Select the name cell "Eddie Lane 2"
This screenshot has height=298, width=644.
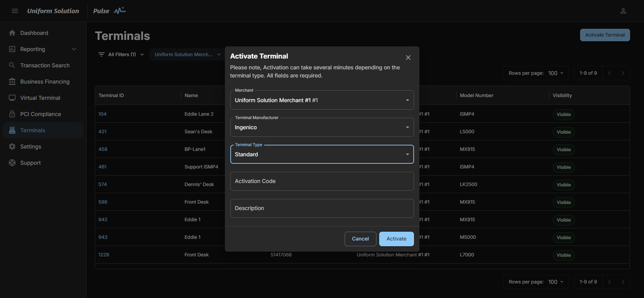(x=199, y=114)
